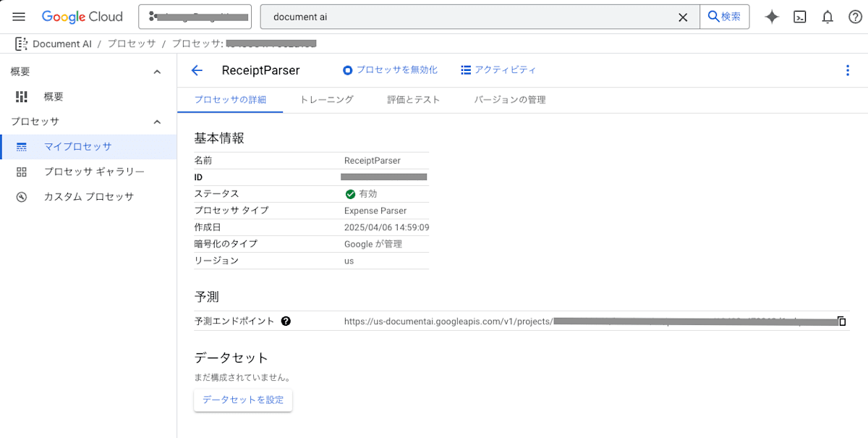Activate Cloud Shell terminal icon
Screen dimensions: 868x438
(800, 17)
